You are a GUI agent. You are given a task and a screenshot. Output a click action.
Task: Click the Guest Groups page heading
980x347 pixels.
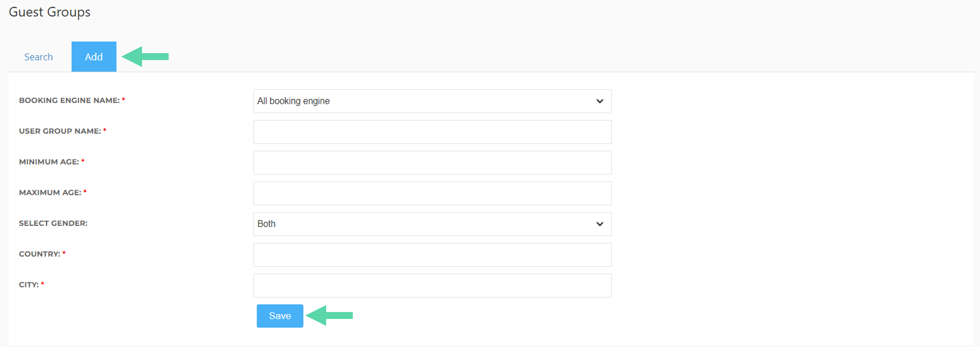click(50, 12)
